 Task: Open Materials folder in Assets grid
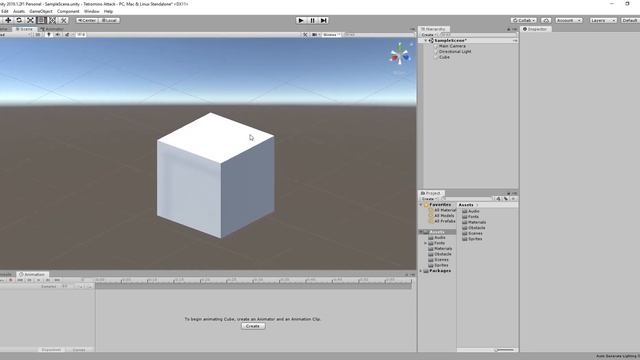[x=474, y=222]
